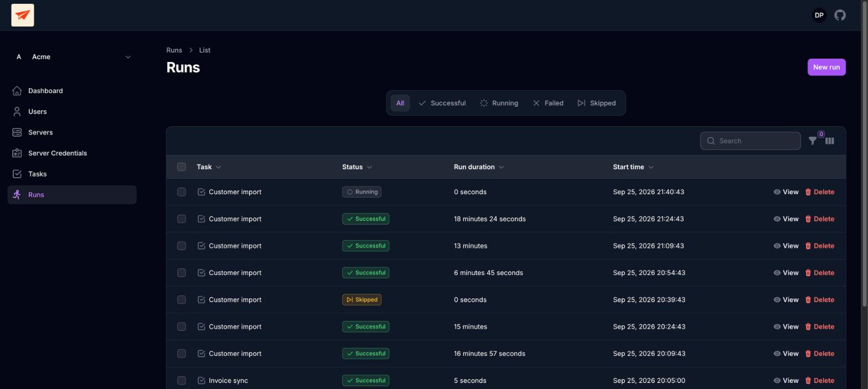The width and height of the screenshot is (868, 389).
Task: Click the Server Credentials badge icon
Action: click(x=17, y=153)
